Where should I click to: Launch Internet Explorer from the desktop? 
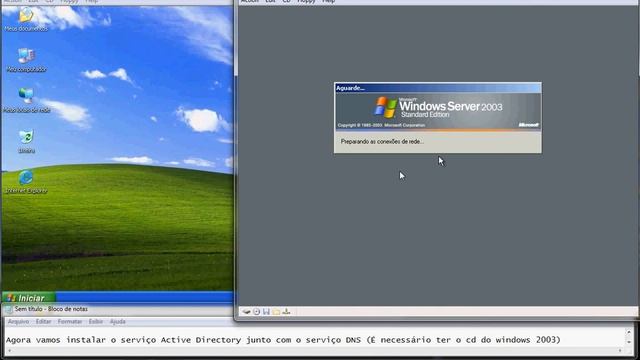(x=26, y=182)
